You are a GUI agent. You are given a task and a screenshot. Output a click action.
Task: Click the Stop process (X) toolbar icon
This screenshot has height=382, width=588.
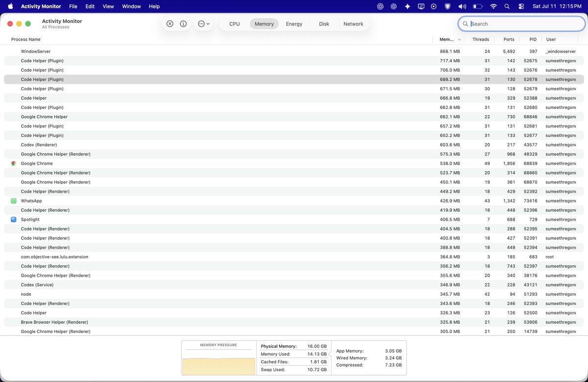point(170,24)
